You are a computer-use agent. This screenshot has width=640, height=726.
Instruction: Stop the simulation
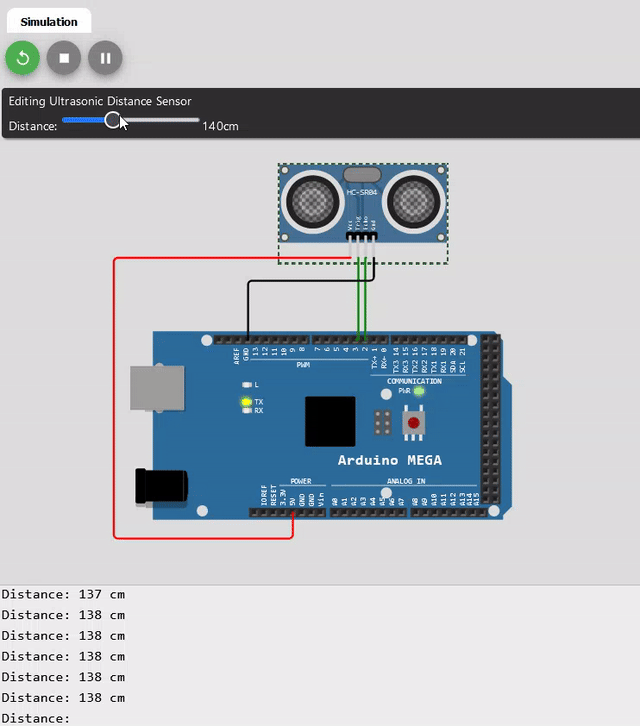(x=64, y=58)
